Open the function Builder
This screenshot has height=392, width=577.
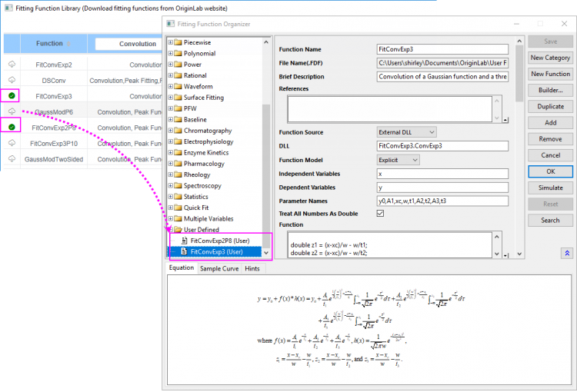tap(551, 90)
